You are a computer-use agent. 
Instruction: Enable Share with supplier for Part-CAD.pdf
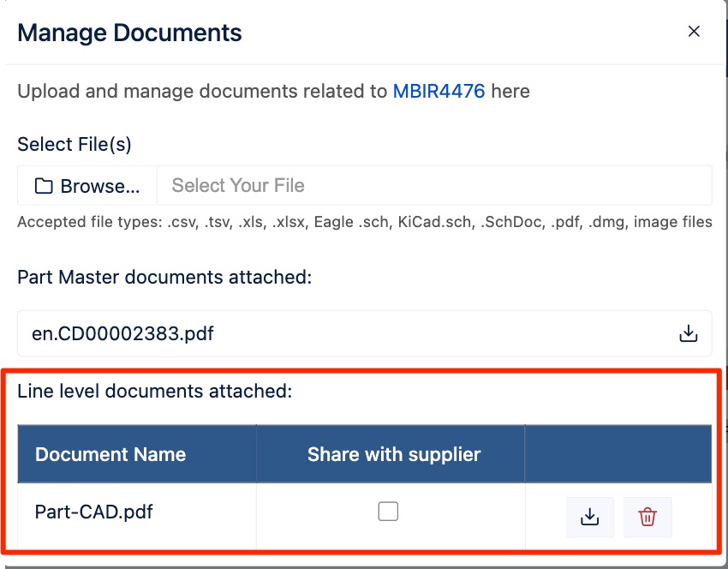click(x=388, y=512)
